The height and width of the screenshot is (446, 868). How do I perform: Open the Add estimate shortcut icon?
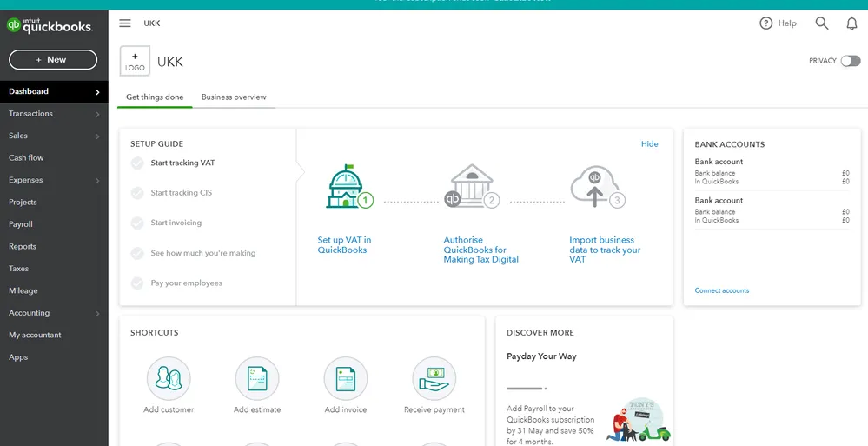[257, 379]
